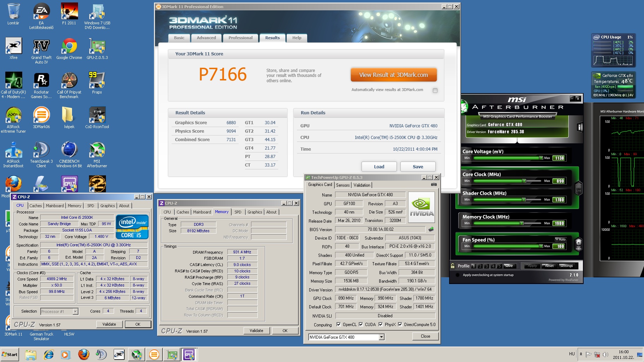Click the Memory Clock slider handle

coord(522,223)
